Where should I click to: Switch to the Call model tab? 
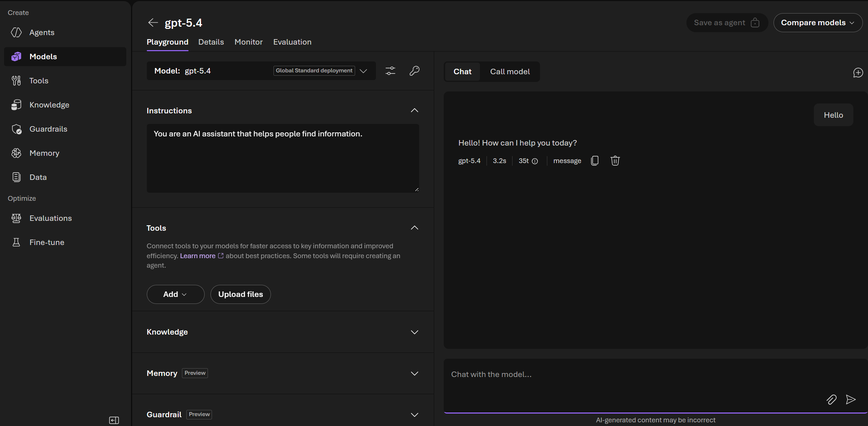tap(510, 72)
